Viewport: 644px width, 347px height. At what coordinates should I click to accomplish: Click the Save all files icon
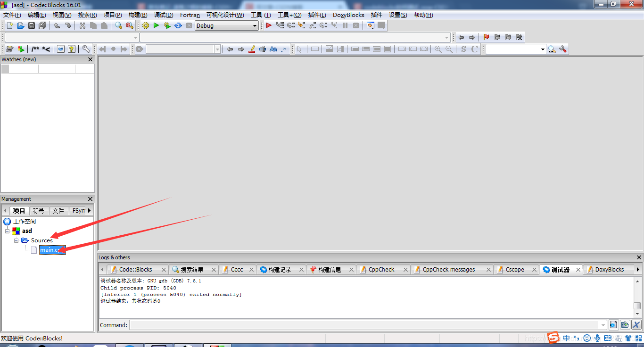[x=42, y=25]
